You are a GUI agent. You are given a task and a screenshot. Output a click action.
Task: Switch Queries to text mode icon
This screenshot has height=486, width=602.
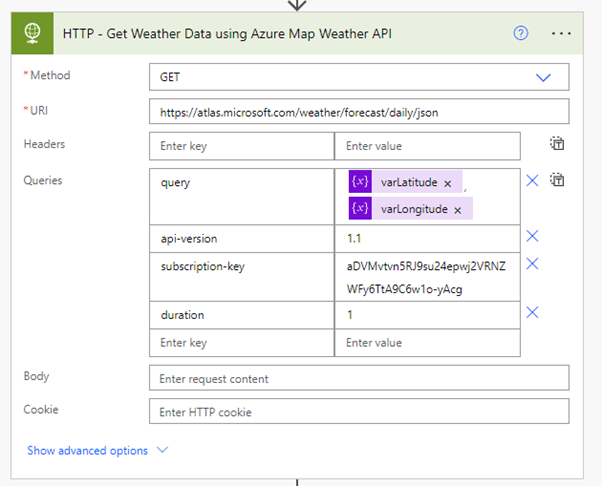click(x=557, y=180)
